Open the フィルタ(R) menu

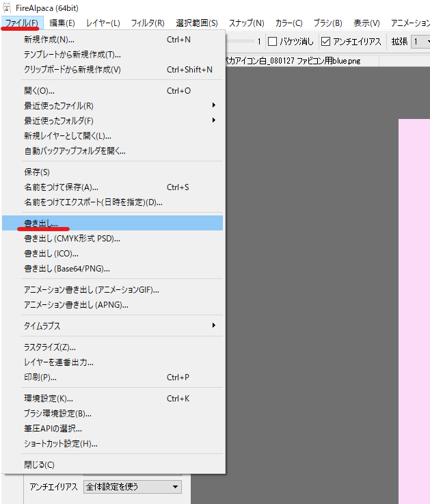pyautogui.click(x=148, y=23)
